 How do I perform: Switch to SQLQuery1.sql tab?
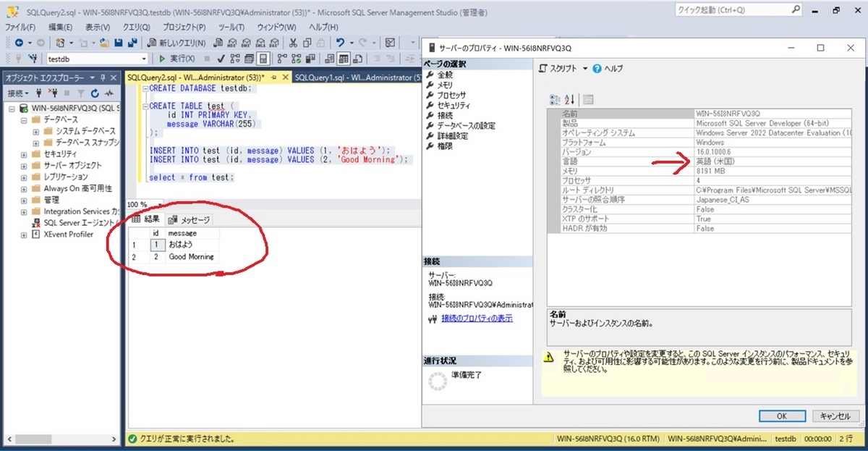[357, 77]
